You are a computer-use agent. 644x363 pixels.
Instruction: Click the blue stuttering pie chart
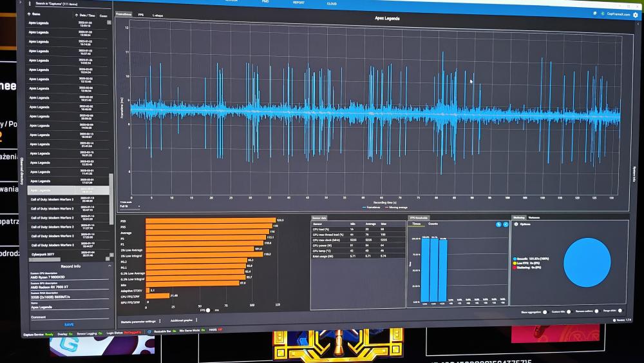[x=587, y=262]
